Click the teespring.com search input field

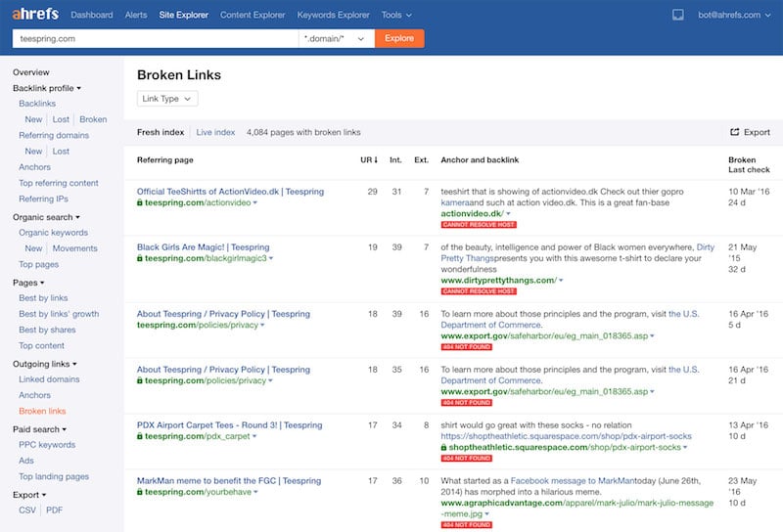[156, 38]
